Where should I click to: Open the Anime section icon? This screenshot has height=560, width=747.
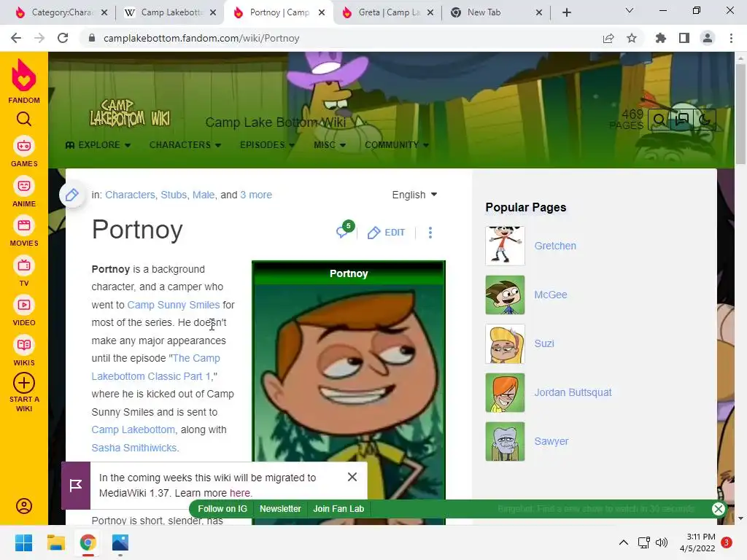(x=24, y=186)
